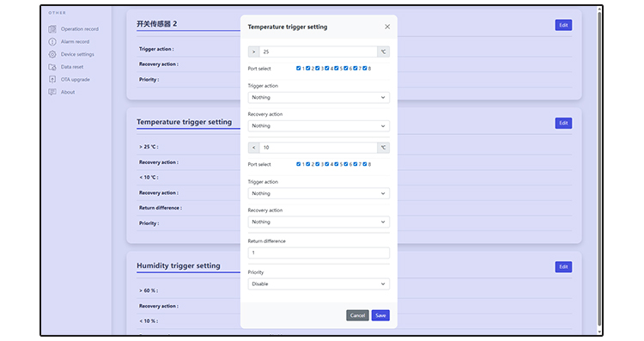This screenshot has width=644, height=341.
Task: Click the ℃ suffix on lower threshold
Action: point(383,148)
